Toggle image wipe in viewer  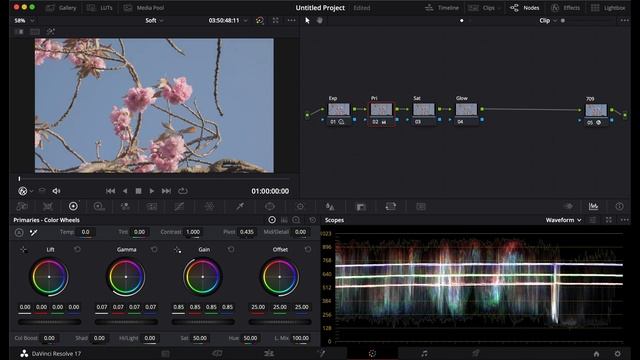tap(19, 31)
